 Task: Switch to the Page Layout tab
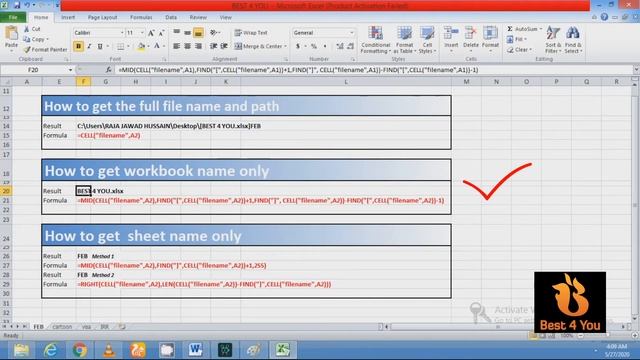coord(102,17)
